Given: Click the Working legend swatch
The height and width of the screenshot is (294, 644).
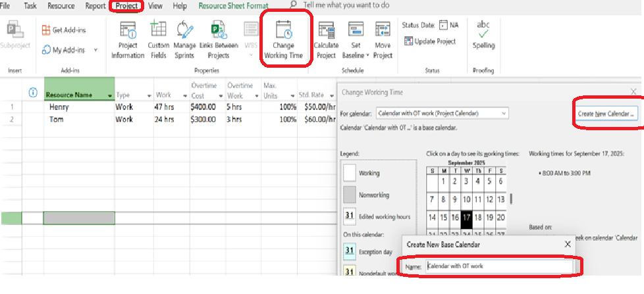Looking at the screenshot, I should (x=350, y=172).
